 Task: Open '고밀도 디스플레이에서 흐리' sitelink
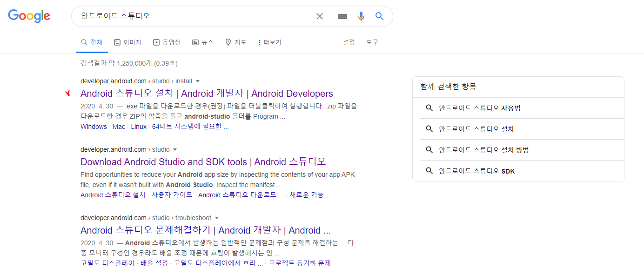point(218,263)
